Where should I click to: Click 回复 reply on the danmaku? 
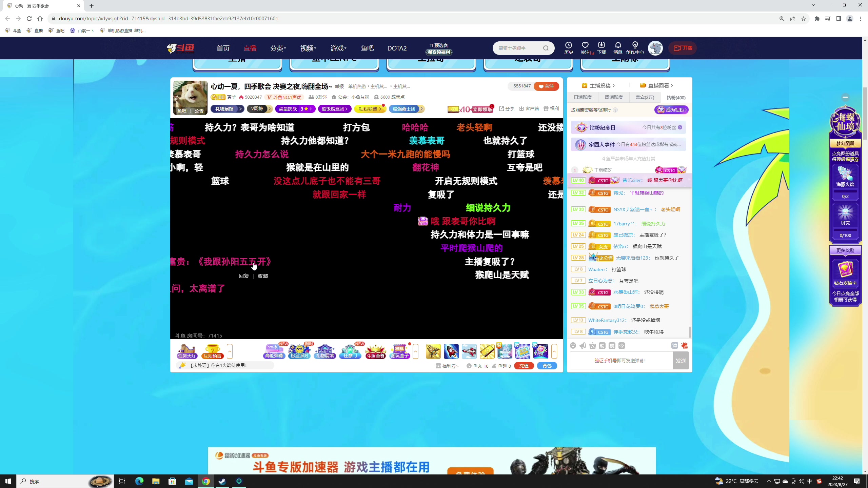pyautogui.click(x=244, y=276)
